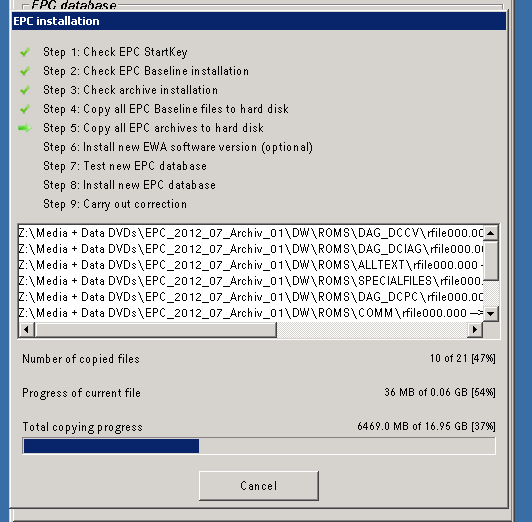Click the green arrow beside Step 5

pyautogui.click(x=25, y=128)
